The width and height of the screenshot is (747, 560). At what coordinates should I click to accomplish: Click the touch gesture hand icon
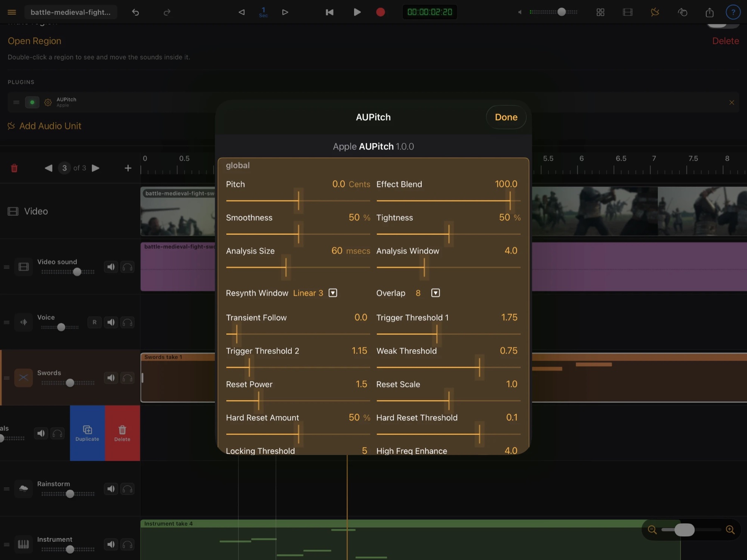tap(683, 12)
